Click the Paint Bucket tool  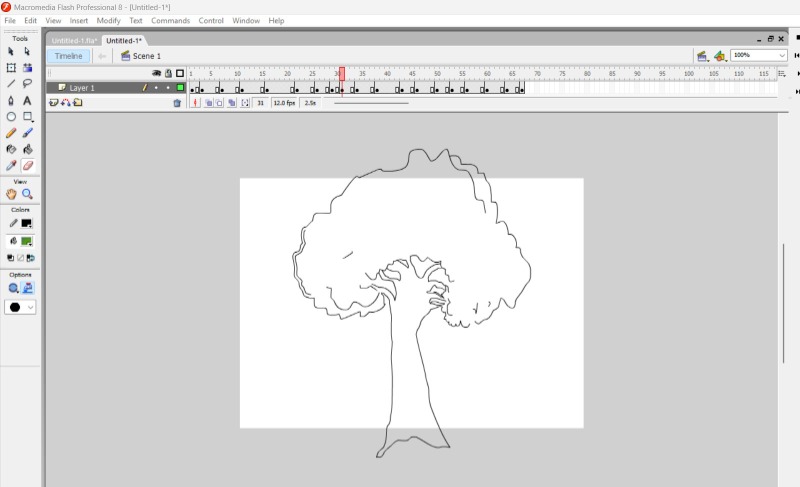coord(28,148)
